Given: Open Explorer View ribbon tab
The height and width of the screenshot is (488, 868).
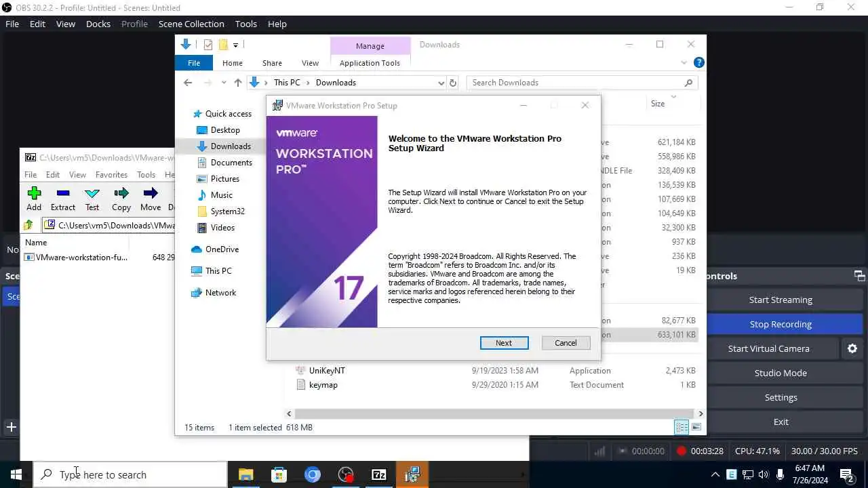Looking at the screenshot, I should coord(310,63).
